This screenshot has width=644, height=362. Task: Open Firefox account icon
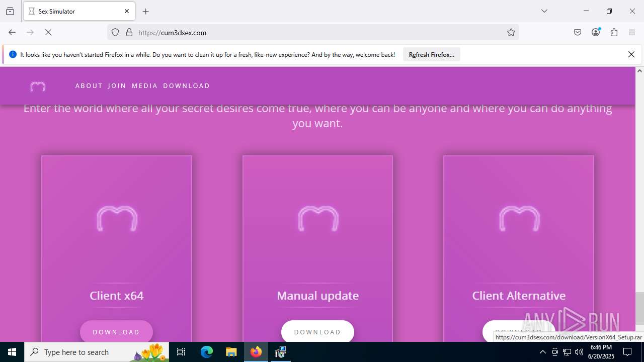596,32
